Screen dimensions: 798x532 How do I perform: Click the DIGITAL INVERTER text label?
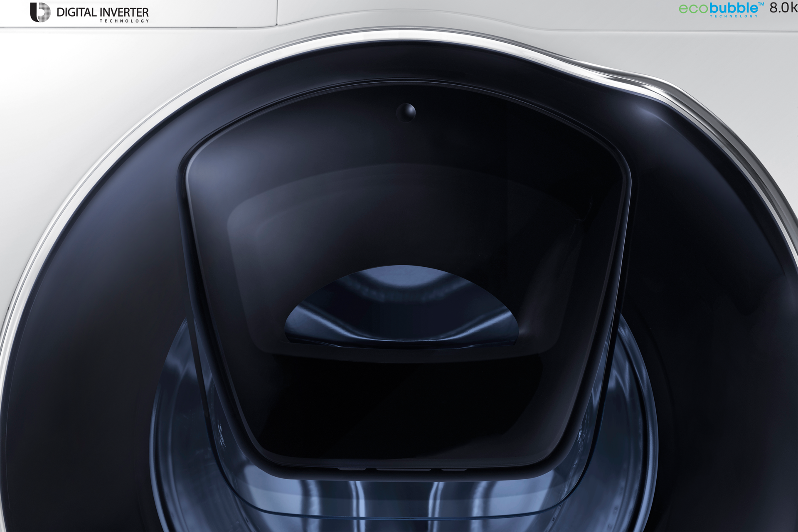coord(102,12)
